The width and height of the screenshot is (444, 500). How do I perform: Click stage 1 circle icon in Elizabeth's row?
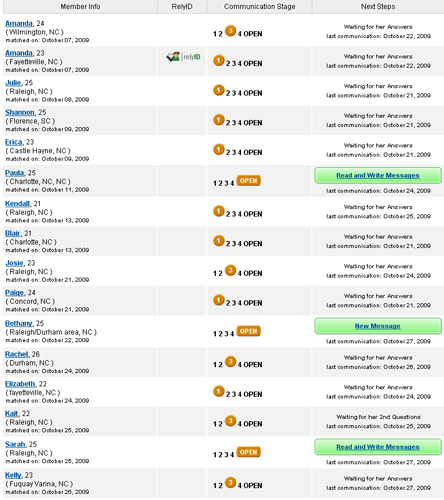point(219,391)
